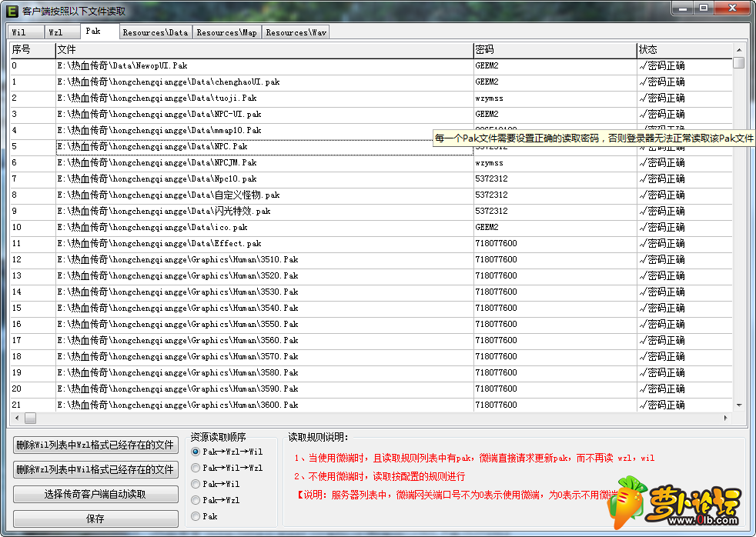Click the horizontal scrollbar left arrow
The image size is (756, 537).
tap(18, 418)
